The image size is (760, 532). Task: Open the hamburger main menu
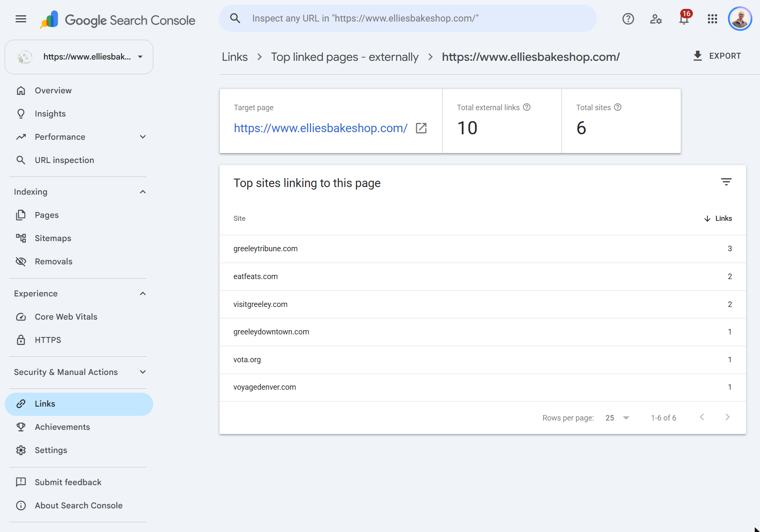pos(21,19)
